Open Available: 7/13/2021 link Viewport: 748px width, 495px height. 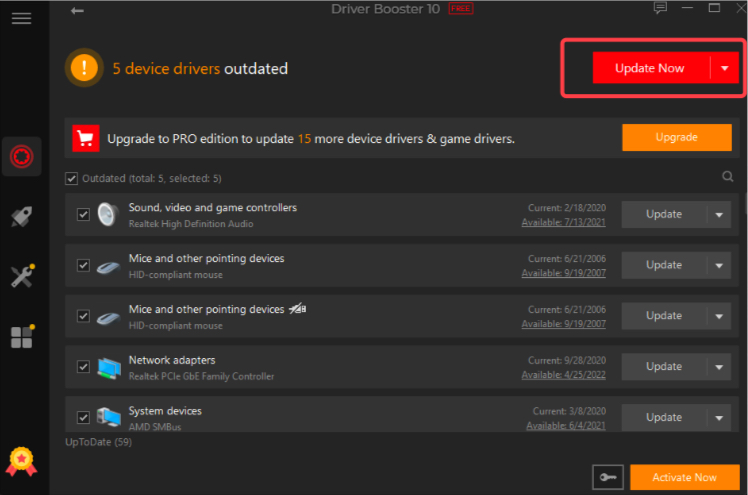tap(563, 222)
